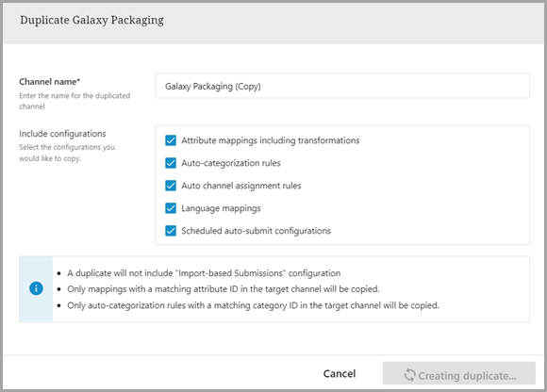Click the blue info circle icon
This screenshot has width=547, height=392.
(36, 288)
